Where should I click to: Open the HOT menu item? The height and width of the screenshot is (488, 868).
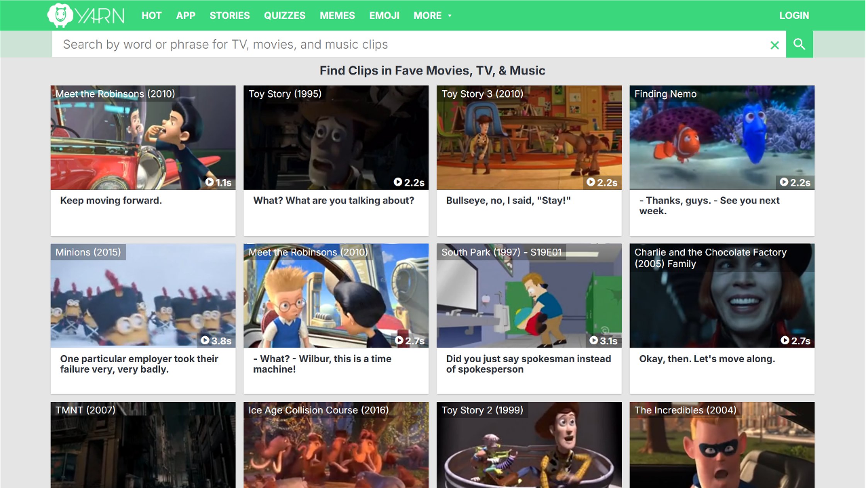(151, 15)
